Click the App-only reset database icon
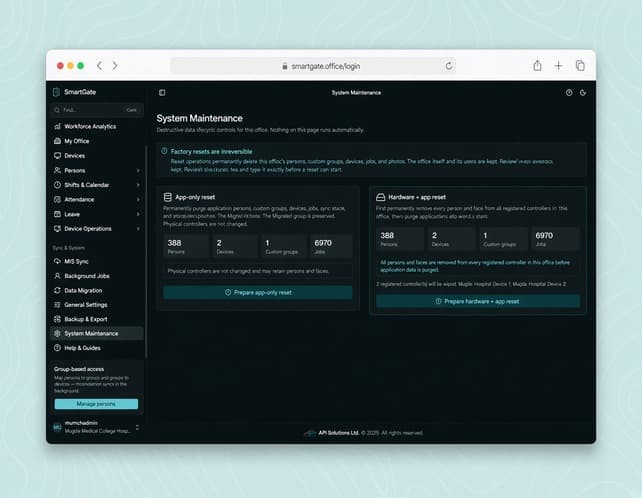The width and height of the screenshot is (642, 498). click(167, 197)
